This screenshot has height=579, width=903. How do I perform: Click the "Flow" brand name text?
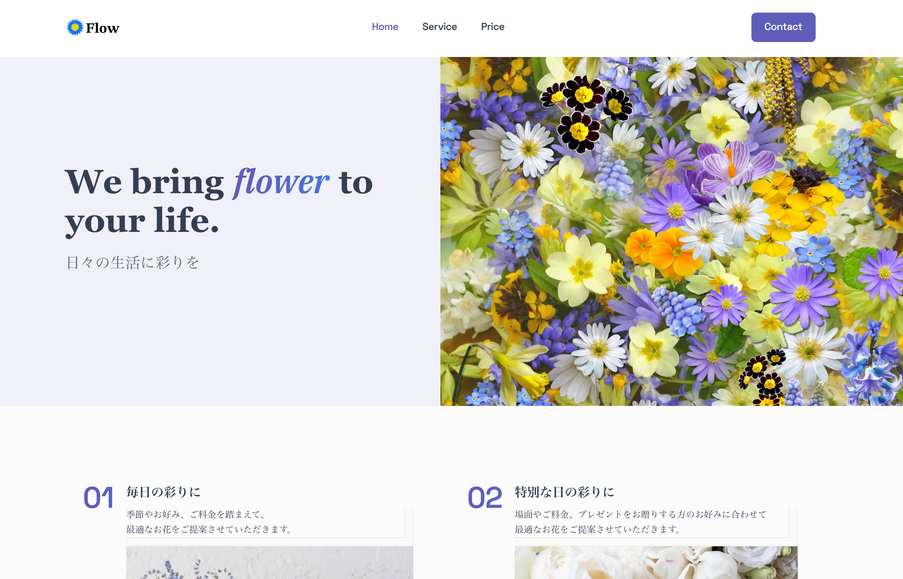[x=102, y=28]
